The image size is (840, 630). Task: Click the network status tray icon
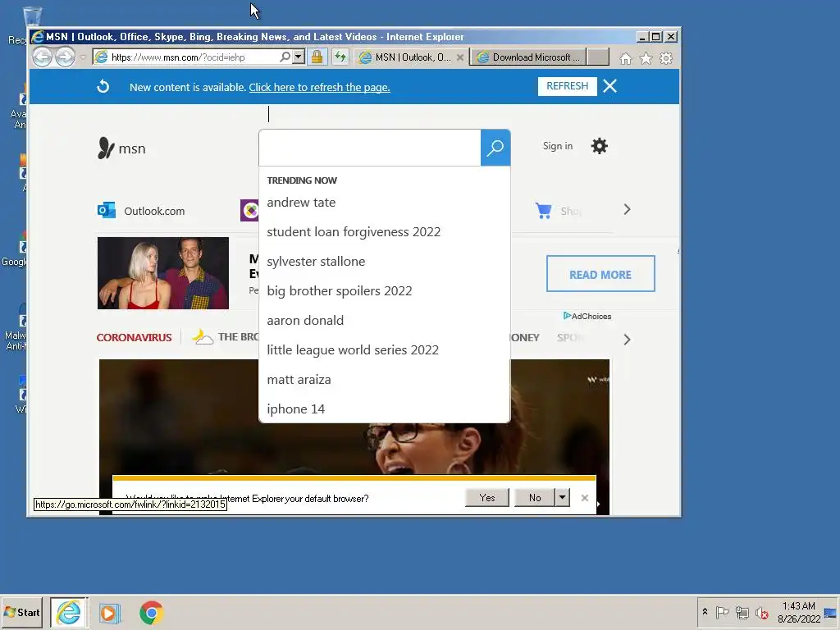coord(742,612)
